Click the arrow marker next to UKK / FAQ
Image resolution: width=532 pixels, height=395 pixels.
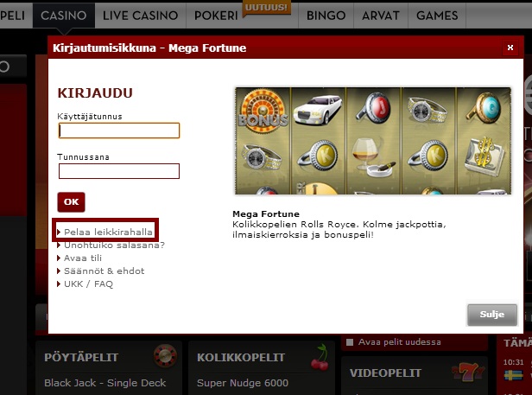(59, 284)
